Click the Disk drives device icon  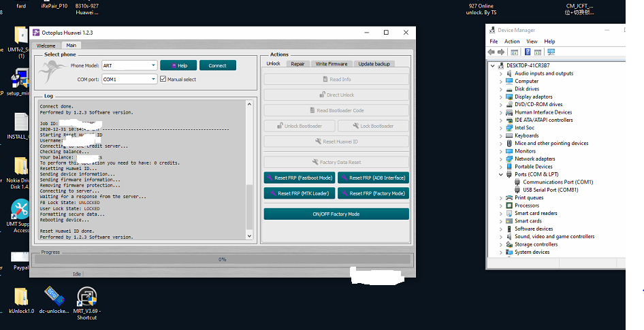pyautogui.click(x=510, y=89)
